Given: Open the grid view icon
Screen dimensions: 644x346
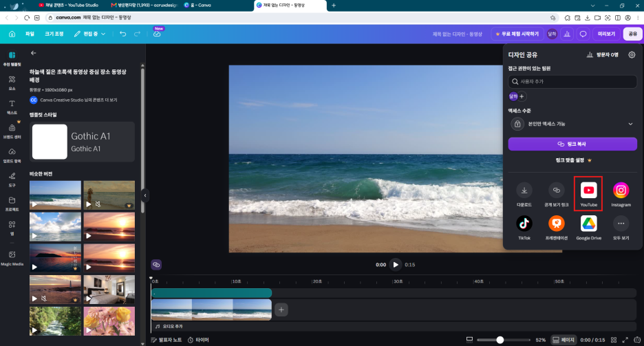Looking at the screenshot, I should coord(614,340).
